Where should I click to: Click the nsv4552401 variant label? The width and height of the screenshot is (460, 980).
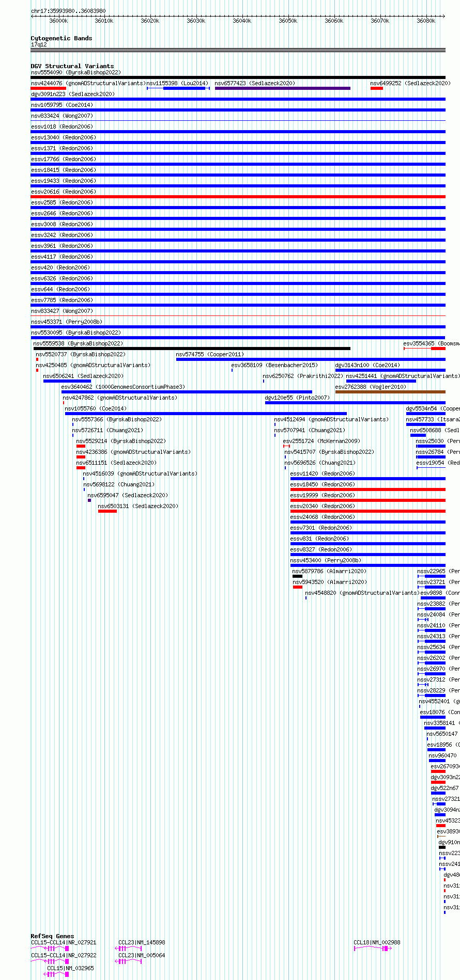coord(439,702)
